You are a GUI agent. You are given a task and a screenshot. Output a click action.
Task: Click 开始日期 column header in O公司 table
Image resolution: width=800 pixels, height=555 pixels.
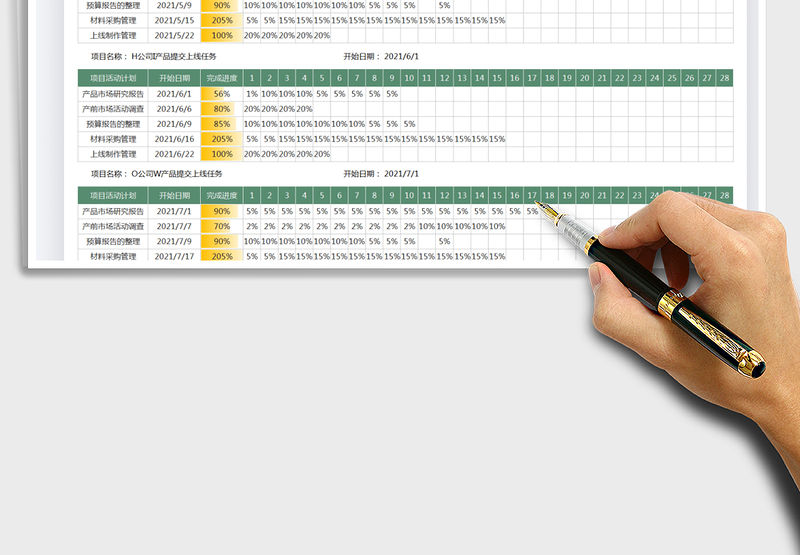coord(174,196)
